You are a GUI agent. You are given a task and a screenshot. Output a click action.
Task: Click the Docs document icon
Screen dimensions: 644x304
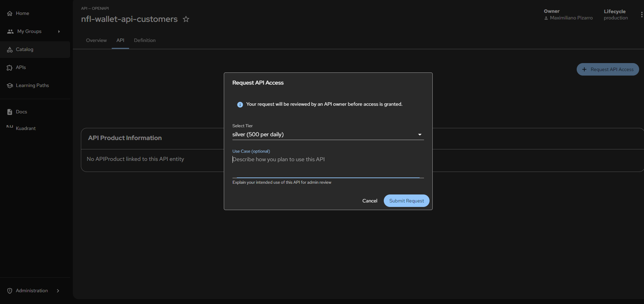click(10, 112)
